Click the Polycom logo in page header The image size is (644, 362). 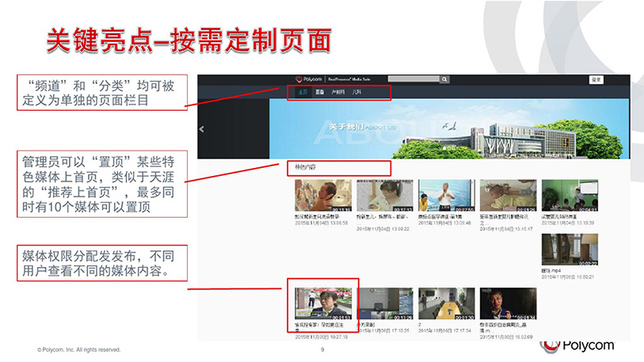(310, 79)
